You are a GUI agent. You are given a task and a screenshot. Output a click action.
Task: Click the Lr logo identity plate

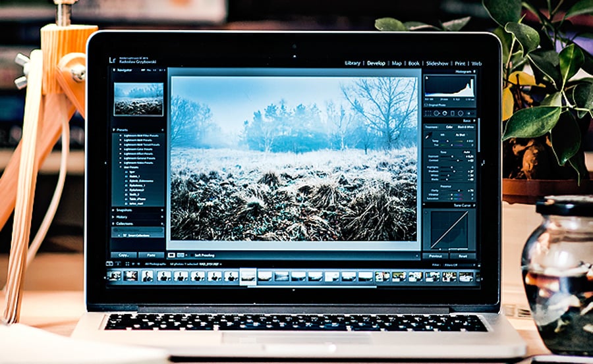tap(113, 61)
